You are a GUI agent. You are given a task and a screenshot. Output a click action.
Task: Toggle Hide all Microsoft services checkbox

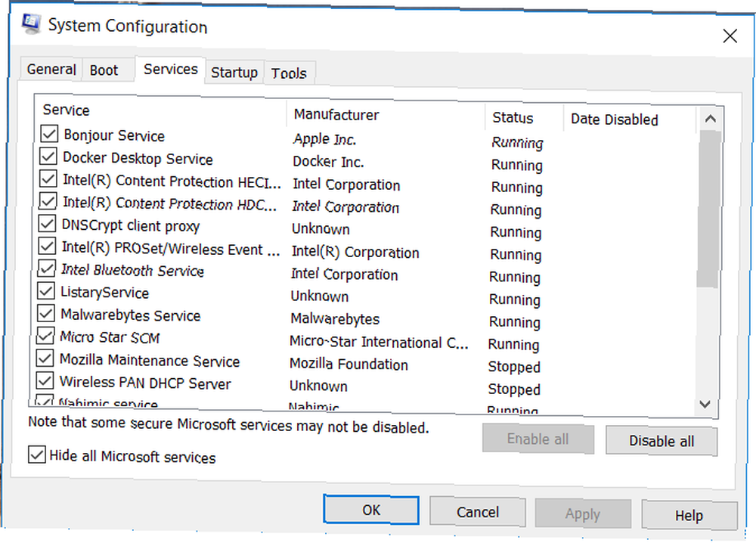36,455
